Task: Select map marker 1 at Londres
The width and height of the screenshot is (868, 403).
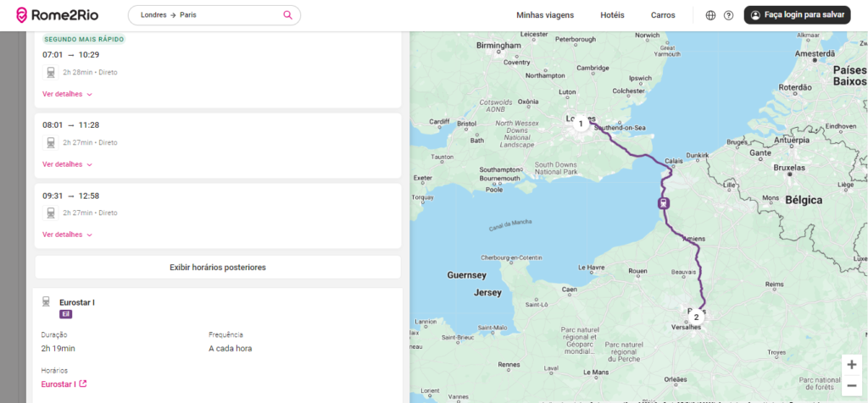Action: [x=581, y=124]
